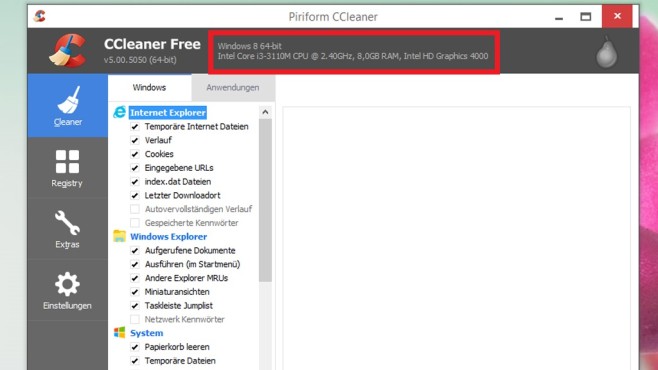Screen dimensions: 658x370
Task: Maximize the CCleaner window
Action: (585, 17)
